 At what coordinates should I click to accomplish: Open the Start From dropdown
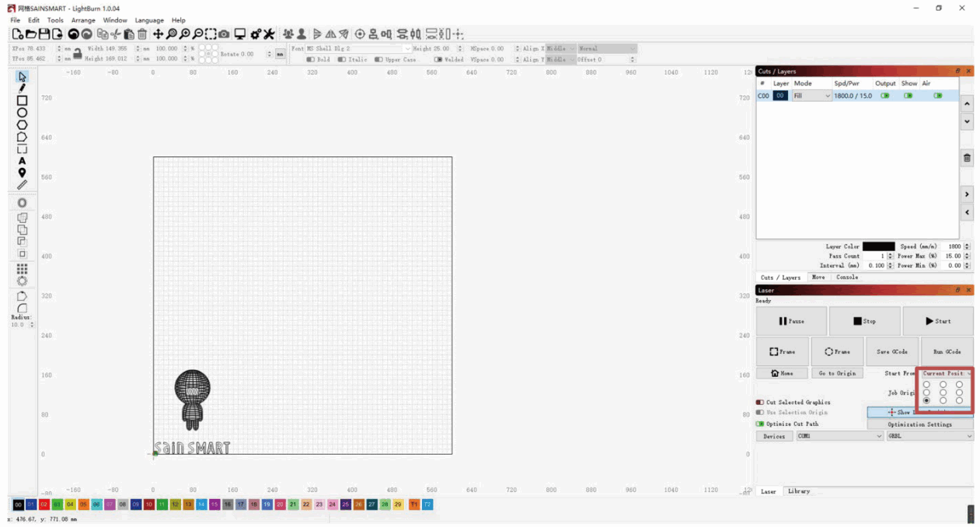(947, 373)
